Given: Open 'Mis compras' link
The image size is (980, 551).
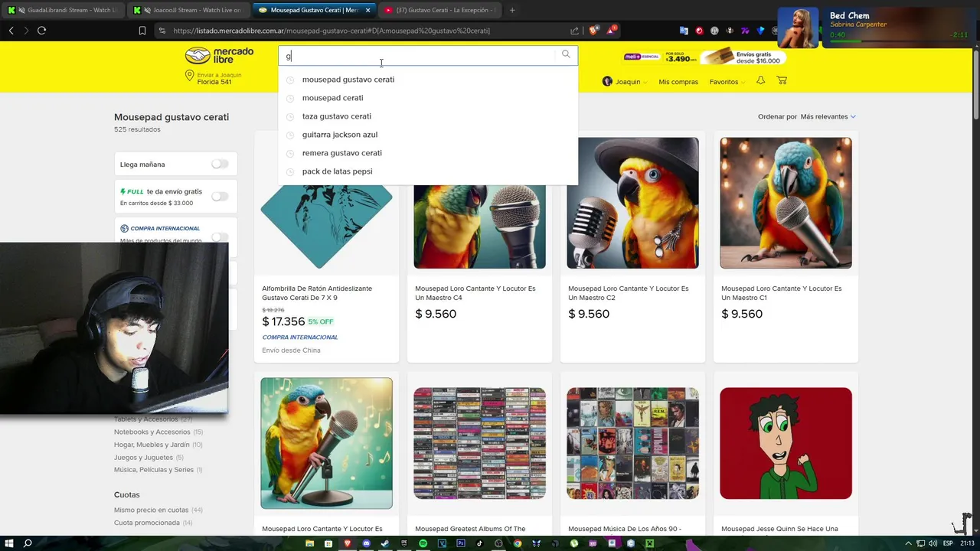Looking at the screenshot, I should click(x=678, y=82).
